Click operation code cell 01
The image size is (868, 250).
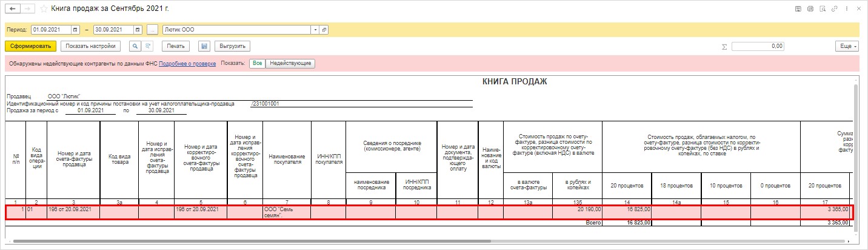36,212
